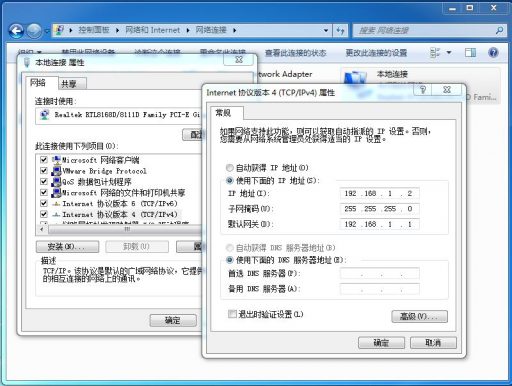This screenshot has width=512, height=386.
Task: Select 自动获得 IP 地址 radio button
Action: [229, 168]
